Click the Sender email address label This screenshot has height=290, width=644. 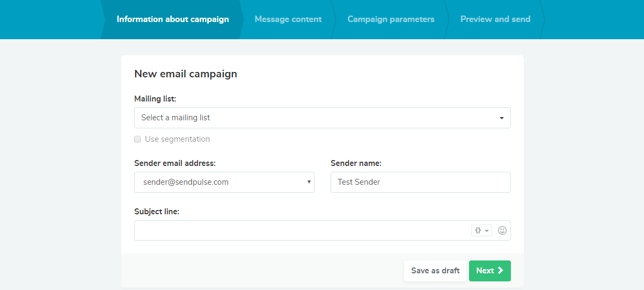pos(175,163)
